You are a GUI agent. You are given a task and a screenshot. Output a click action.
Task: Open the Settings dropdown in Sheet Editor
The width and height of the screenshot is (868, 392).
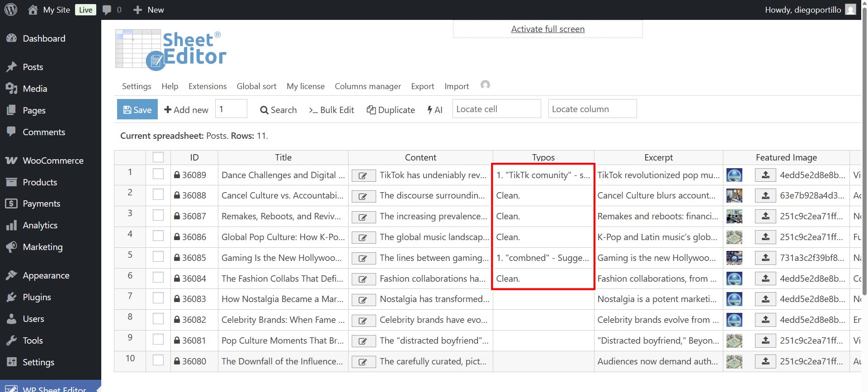pyautogui.click(x=137, y=86)
